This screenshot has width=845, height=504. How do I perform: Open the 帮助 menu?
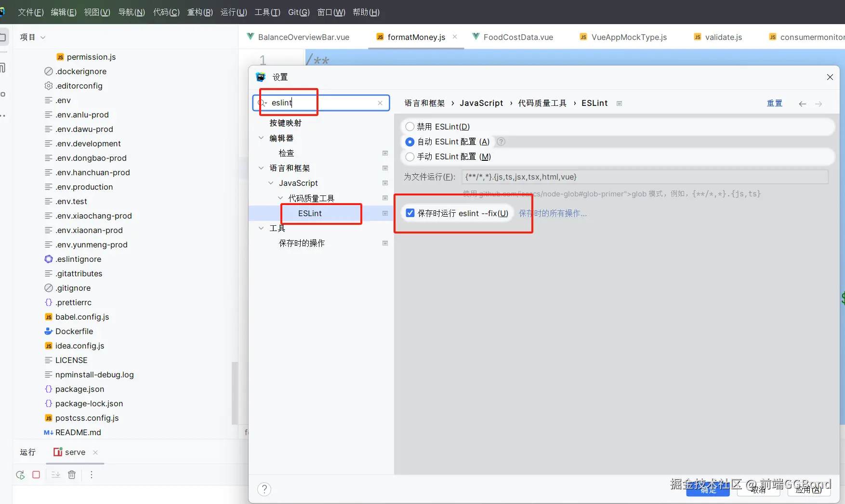click(x=366, y=12)
